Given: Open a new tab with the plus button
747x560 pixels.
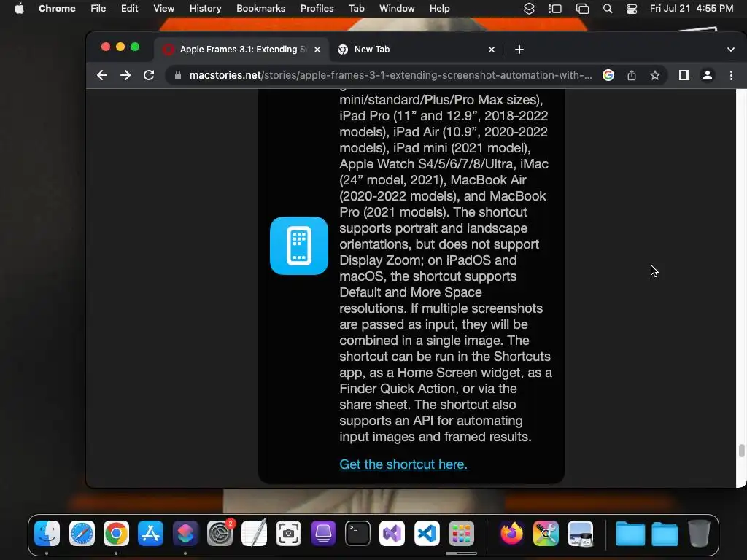Looking at the screenshot, I should tap(519, 50).
